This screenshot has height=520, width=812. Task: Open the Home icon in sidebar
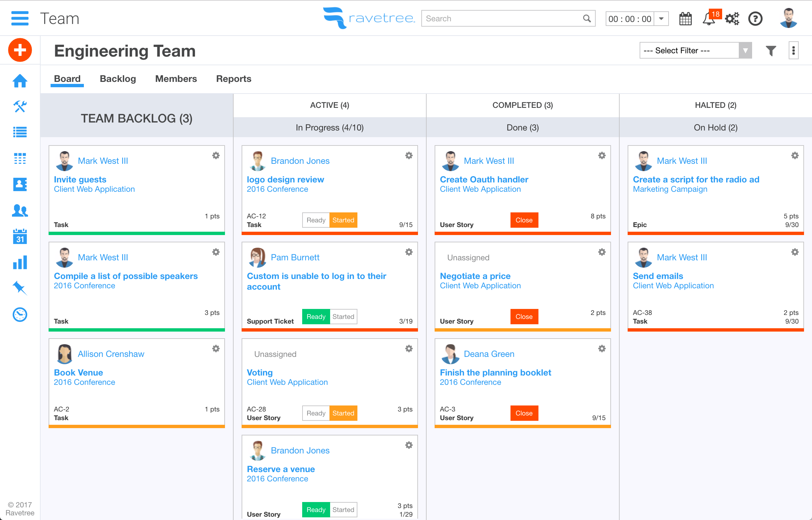[20, 81]
